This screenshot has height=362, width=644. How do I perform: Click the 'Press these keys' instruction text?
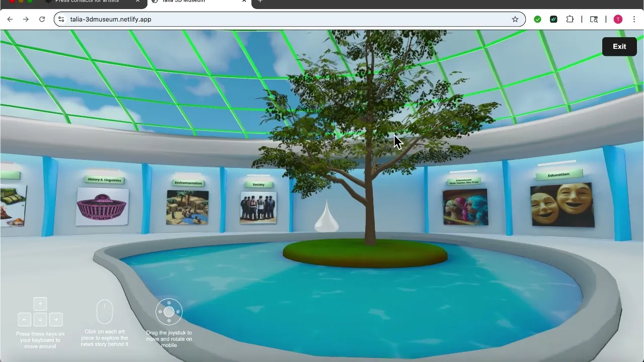tap(40, 340)
